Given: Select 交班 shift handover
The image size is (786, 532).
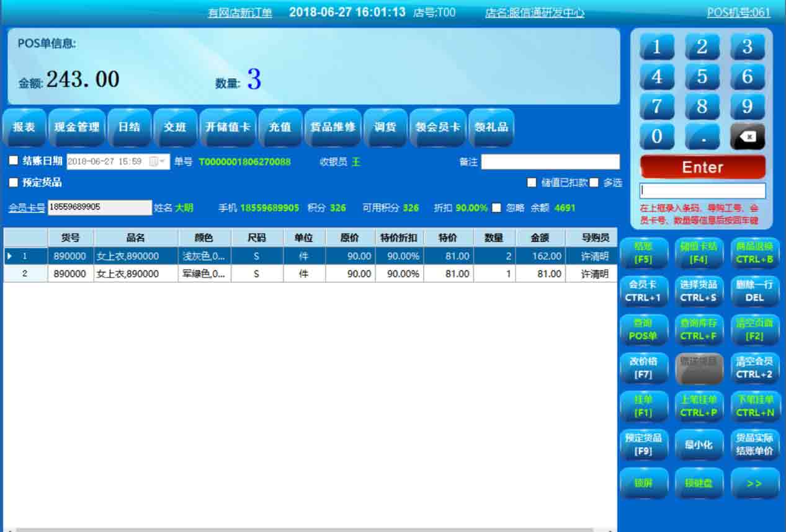Looking at the screenshot, I should 175,127.
